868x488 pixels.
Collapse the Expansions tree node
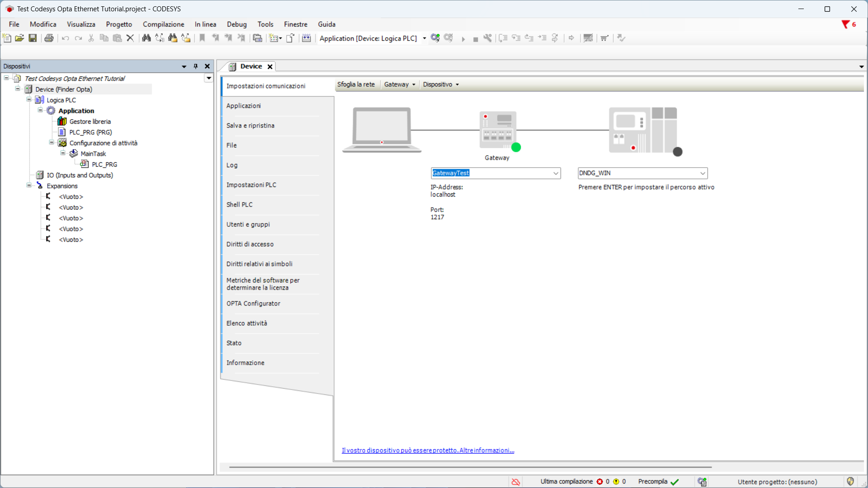29,185
